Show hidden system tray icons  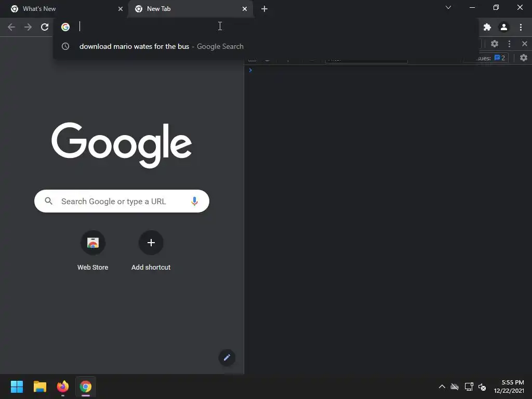click(442, 387)
